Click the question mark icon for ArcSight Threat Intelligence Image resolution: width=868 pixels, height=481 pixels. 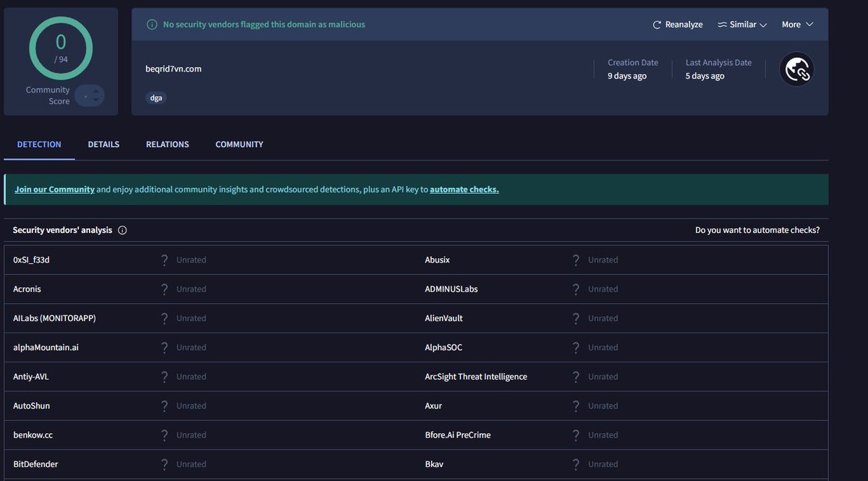576,377
